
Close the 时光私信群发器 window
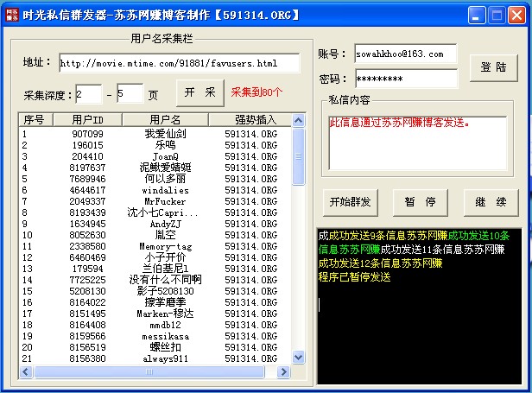516,16
